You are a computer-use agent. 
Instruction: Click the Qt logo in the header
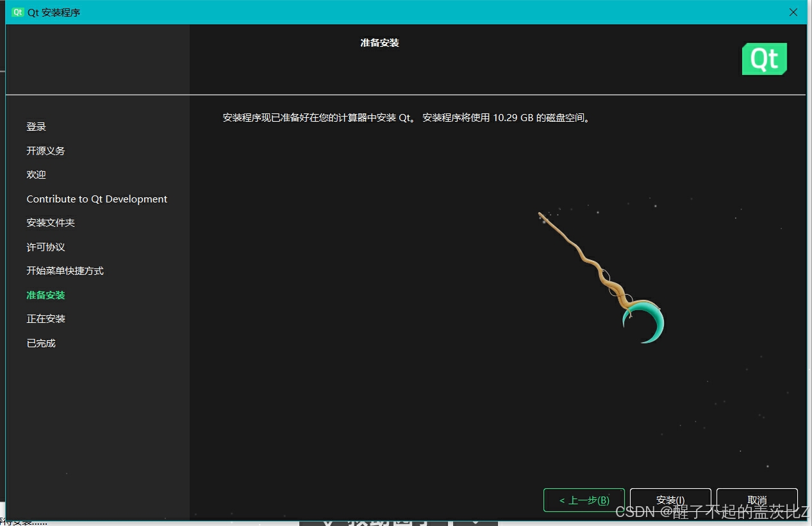tap(764, 59)
